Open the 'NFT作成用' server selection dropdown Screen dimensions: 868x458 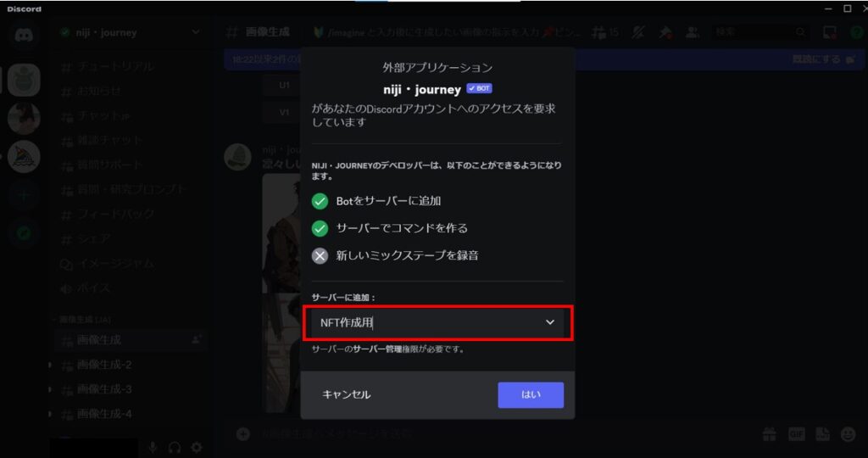click(437, 322)
